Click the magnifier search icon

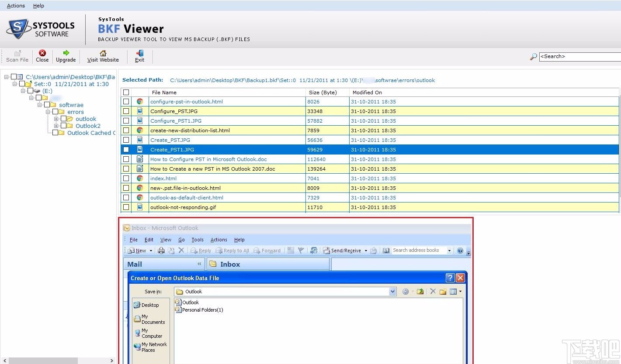533,56
